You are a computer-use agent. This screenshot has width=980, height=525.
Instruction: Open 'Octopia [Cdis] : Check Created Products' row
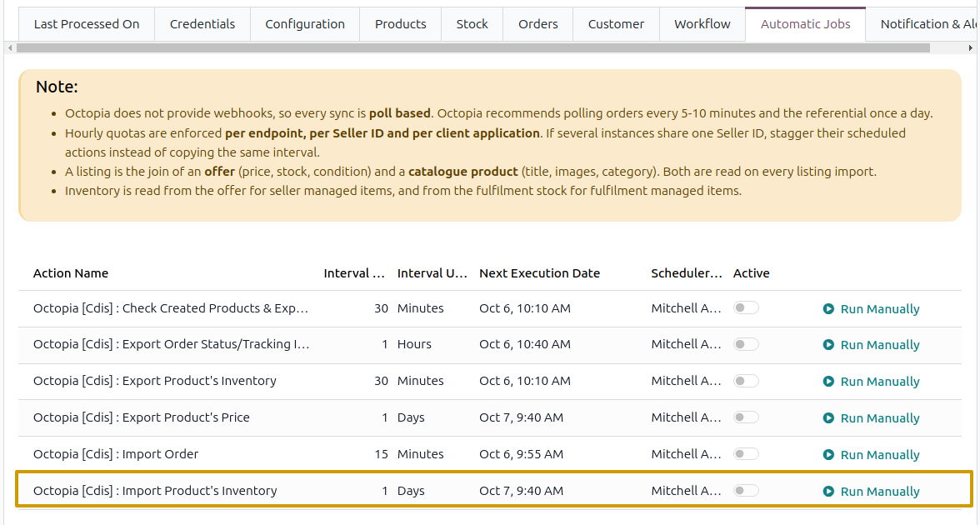click(x=490, y=308)
